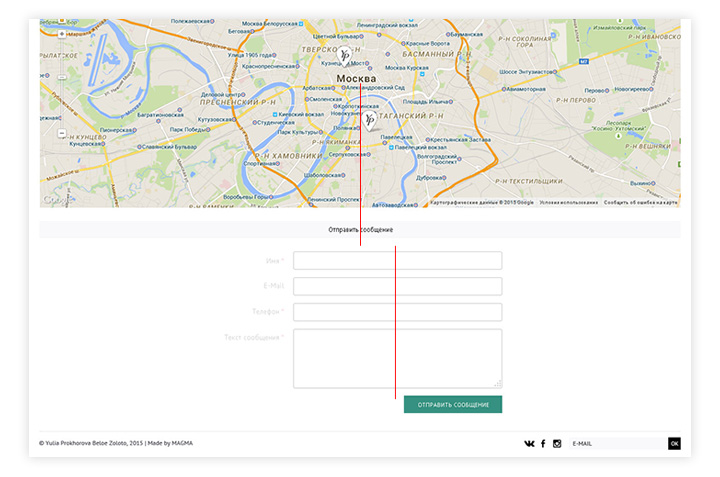The image size is (720, 477).
Task: Open Условия использования map link
Action: point(568,202)
